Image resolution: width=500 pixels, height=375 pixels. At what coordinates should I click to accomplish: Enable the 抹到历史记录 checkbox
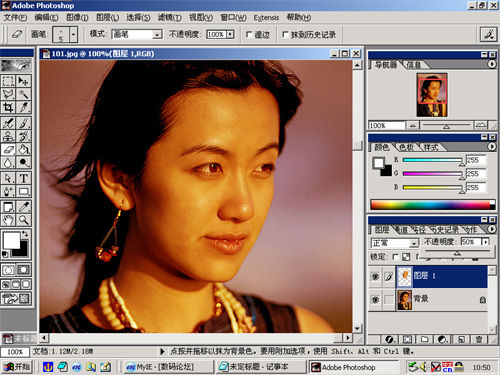pos(285,34)
